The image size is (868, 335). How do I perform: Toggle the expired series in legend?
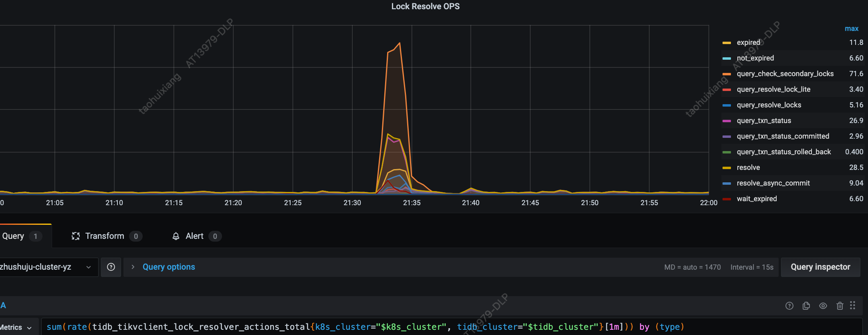tap(748, 42)
